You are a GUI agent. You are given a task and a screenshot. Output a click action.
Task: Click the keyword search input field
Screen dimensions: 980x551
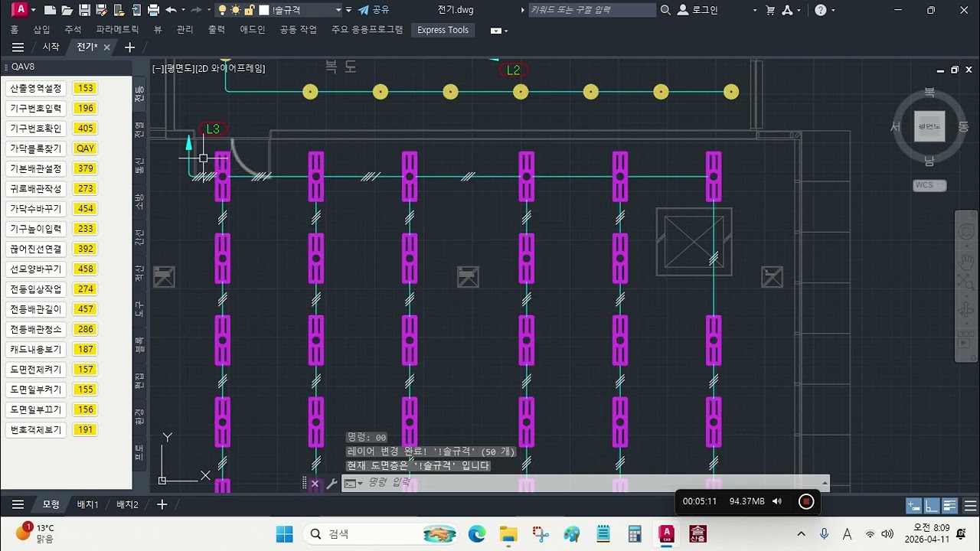point(592,10)
